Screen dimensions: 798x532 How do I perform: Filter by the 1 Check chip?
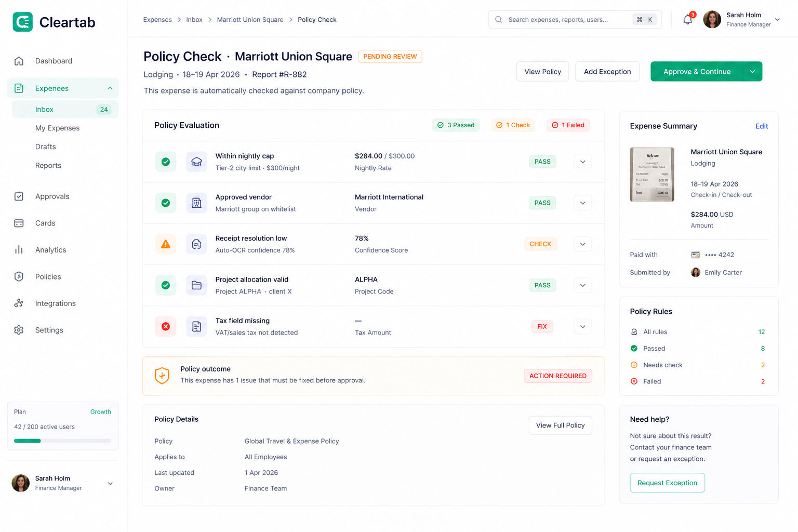click(513, 125)
